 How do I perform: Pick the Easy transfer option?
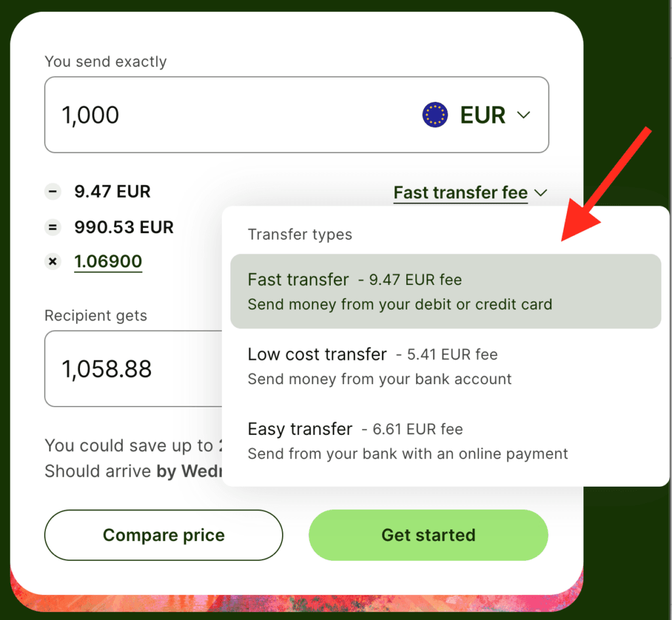coord(445,441)
